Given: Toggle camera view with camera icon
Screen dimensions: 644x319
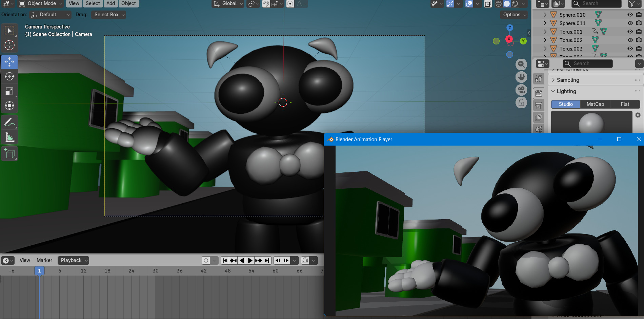Looking at the screenshot, I should click(x=521, y=90).
